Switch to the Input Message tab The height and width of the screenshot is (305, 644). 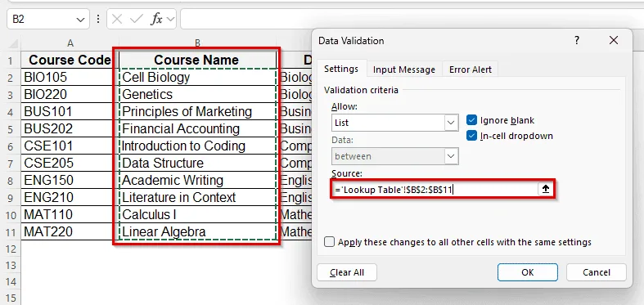click(x=403, y=70)
